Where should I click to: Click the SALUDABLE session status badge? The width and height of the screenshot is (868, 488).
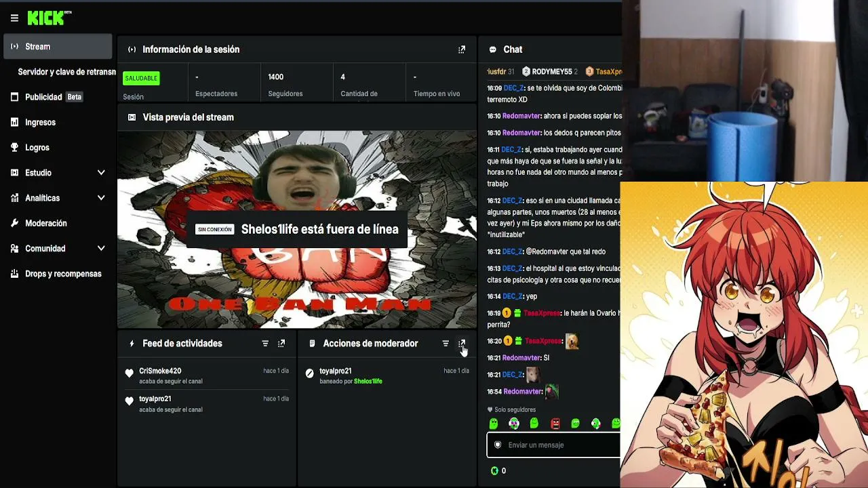(141, 79)
